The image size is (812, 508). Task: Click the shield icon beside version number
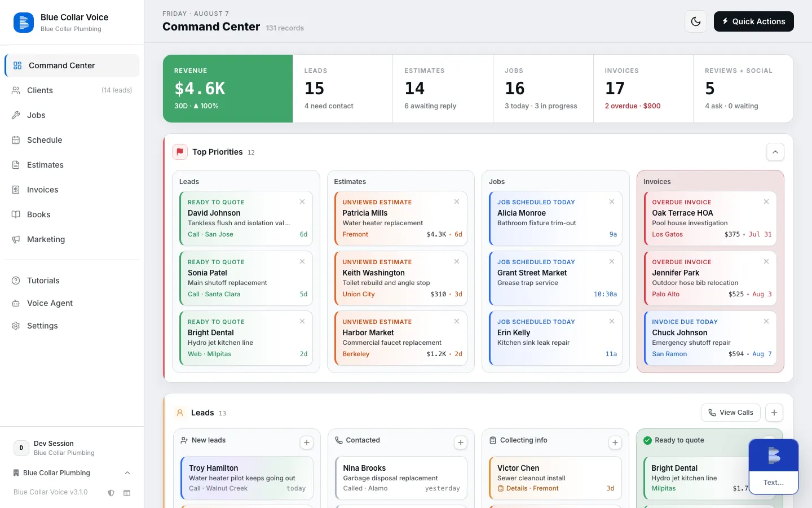pyautogui.click(x=111, y=493)
